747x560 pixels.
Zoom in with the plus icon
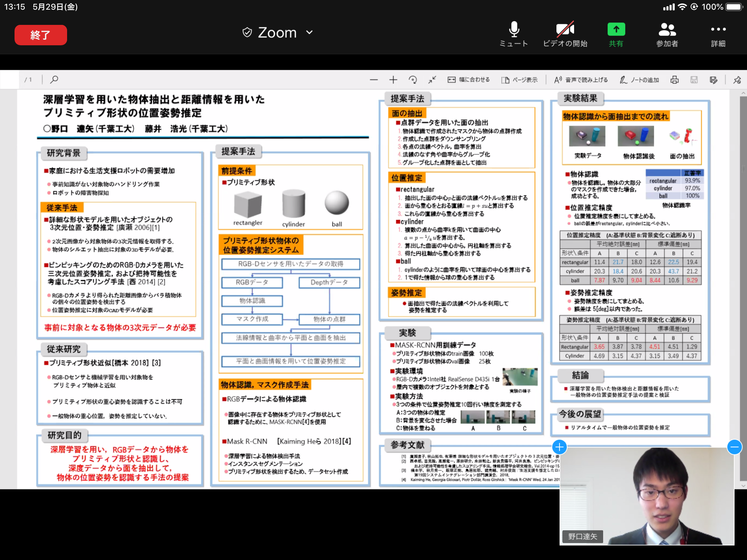(393, 80)
